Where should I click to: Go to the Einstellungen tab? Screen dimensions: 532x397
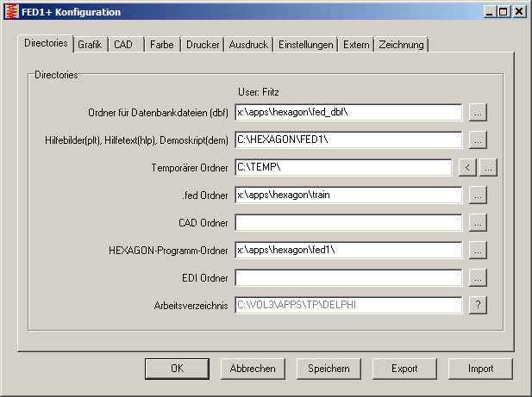[x=305, y=45]
